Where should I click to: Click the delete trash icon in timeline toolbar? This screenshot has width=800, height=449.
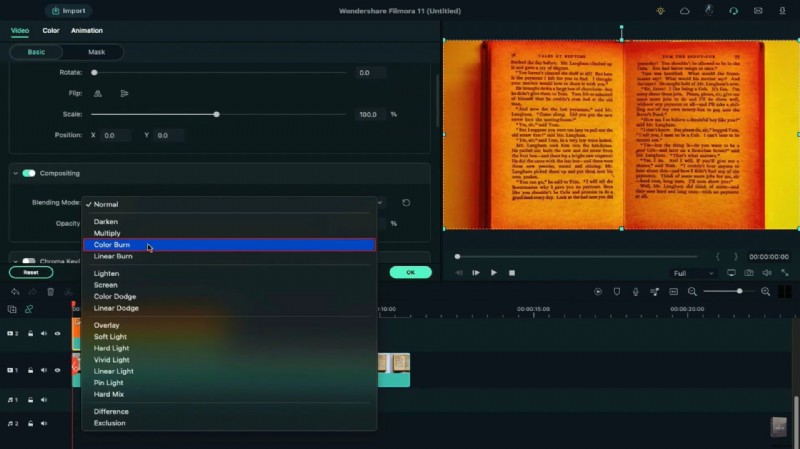point(50,292)
